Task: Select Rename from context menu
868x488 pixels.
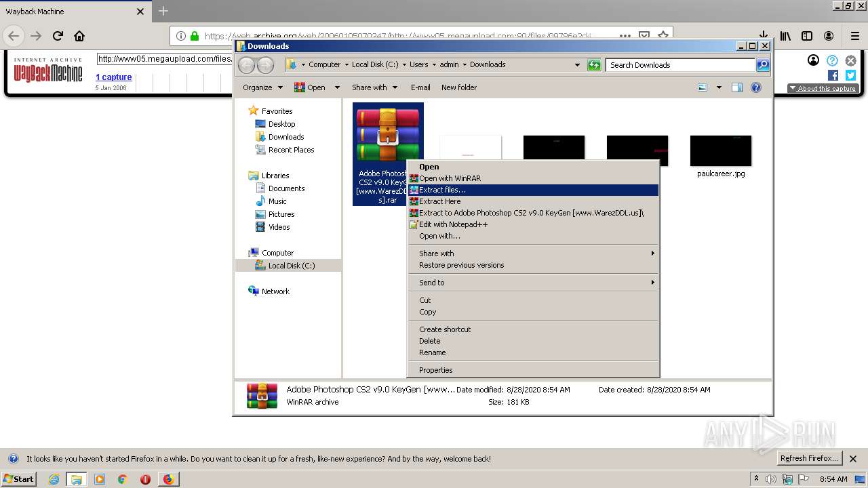Action: (533, 352)
